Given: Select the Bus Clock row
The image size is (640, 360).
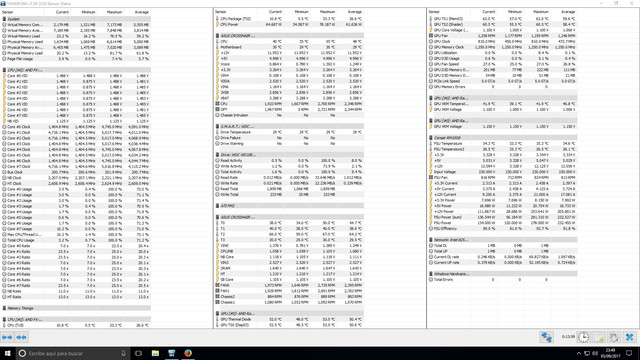Looking at the screenshot, I should (x=76, y=172).
